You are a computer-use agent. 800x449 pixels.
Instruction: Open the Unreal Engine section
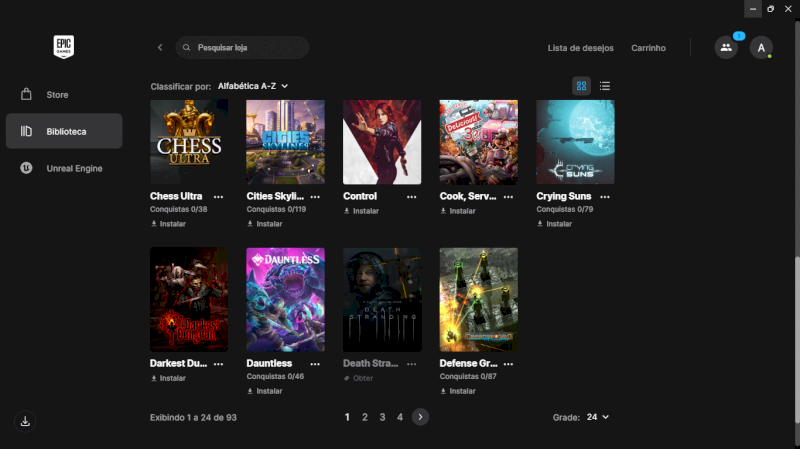[64, 168]
